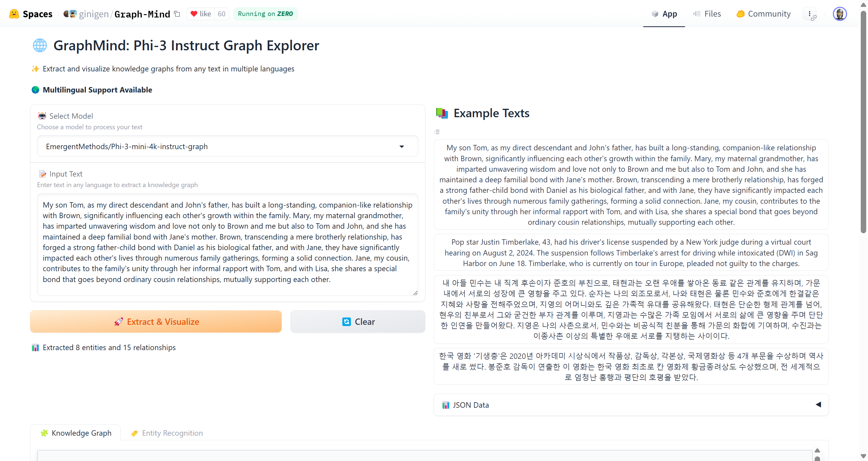Switch to the App tab
This screenshot has height=461, width=868.
point(664,14)
